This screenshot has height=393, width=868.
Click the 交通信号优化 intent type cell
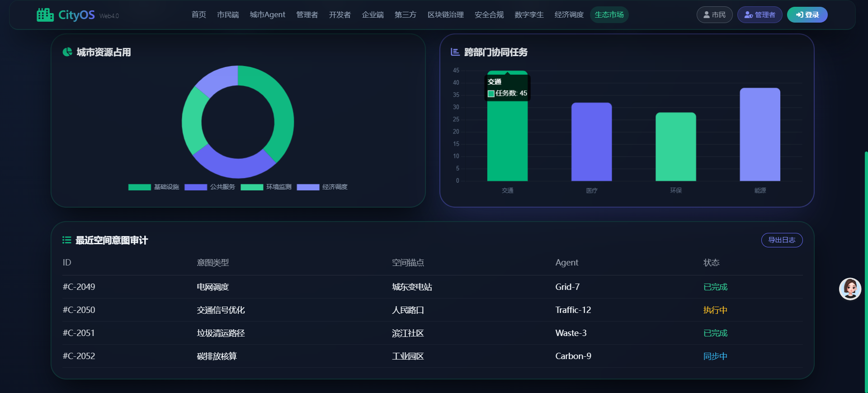pos(221,310)
